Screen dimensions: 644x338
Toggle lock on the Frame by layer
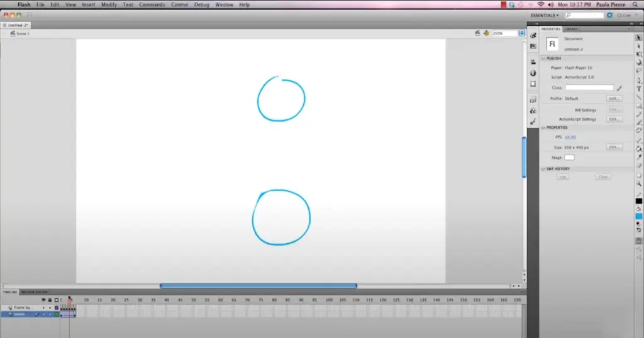pos(50,307)
